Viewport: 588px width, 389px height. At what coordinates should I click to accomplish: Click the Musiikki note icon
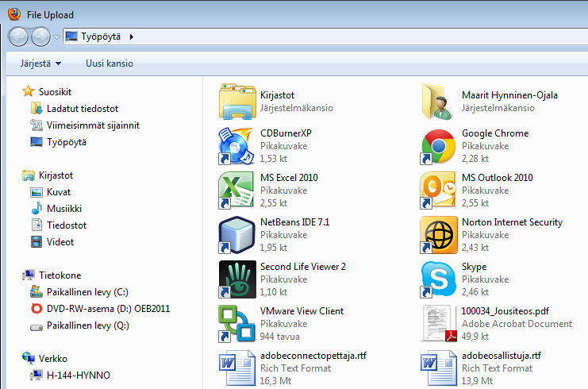pos(37,208)
